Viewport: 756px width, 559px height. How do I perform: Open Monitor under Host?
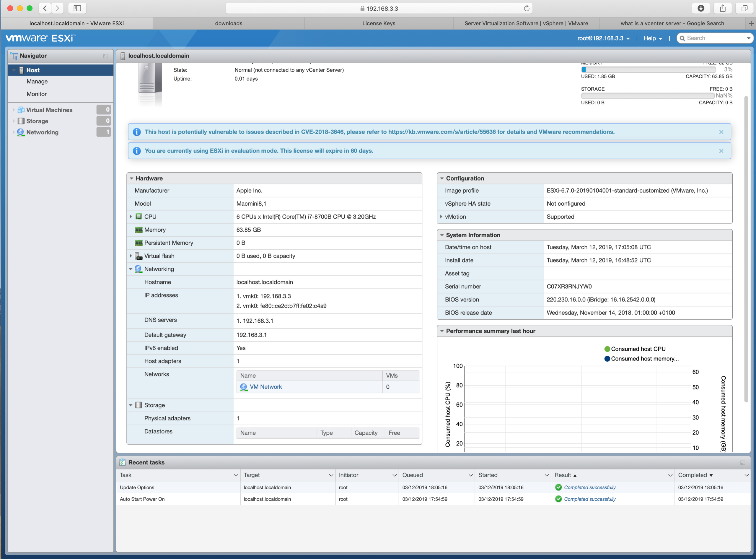point(37,94)
